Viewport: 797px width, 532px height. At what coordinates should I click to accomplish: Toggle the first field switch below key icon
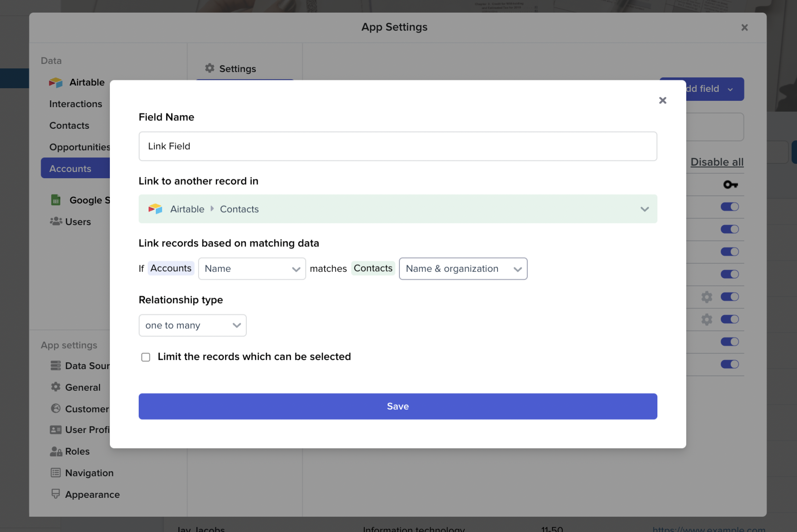(x=729, y=207)
